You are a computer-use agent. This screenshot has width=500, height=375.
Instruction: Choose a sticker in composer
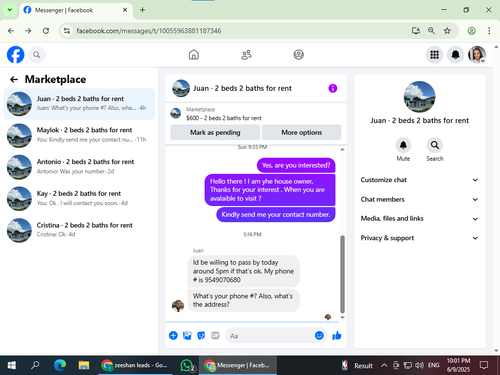pos(201,335)
